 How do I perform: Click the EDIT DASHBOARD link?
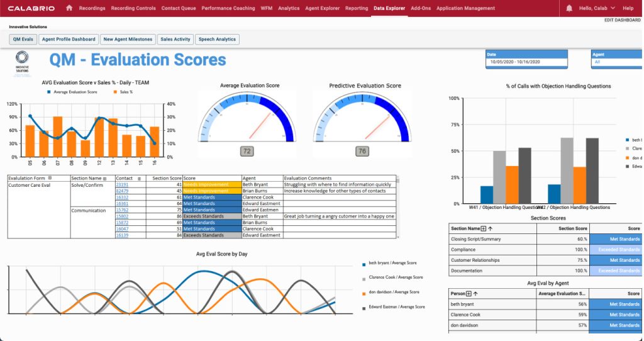621,20
